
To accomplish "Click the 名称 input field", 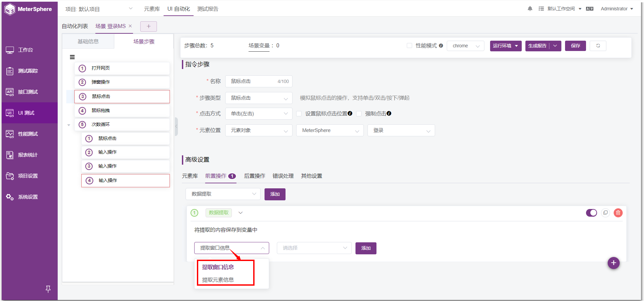I will 259,81.
